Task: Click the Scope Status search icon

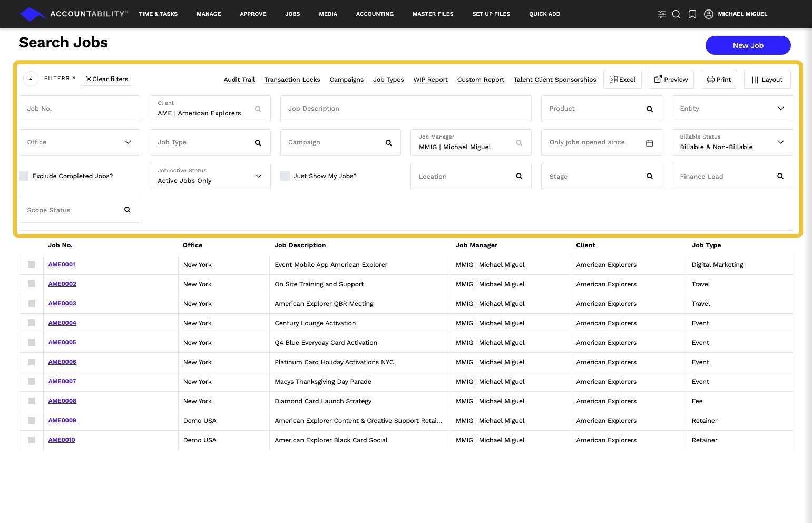Action: 127,210
